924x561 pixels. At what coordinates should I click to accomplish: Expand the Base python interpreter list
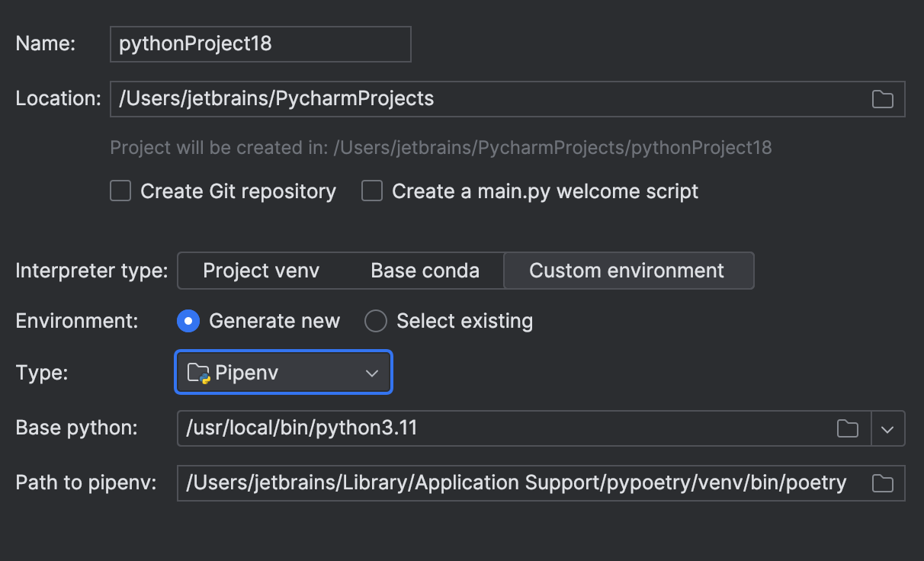tap(887, 428)
